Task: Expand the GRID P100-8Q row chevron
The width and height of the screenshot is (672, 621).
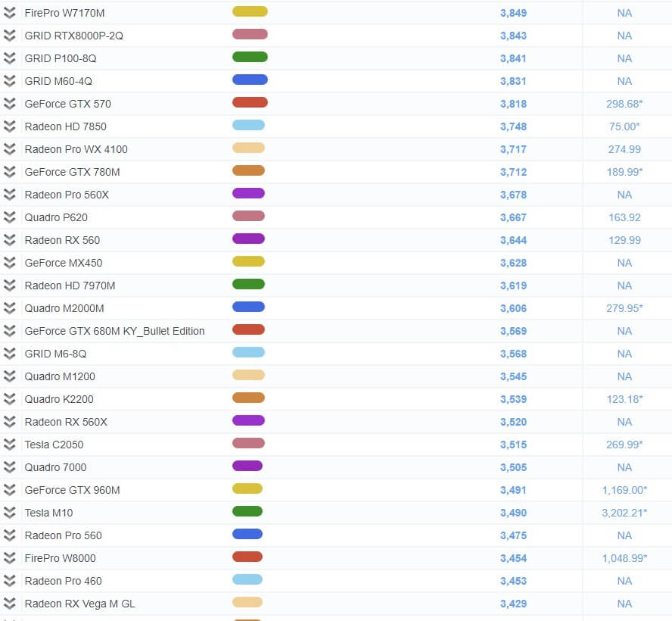Action: (9, 58)
